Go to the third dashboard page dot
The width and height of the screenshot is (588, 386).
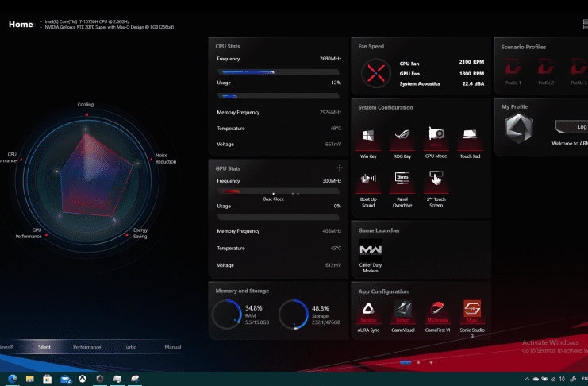click(431, 362)
